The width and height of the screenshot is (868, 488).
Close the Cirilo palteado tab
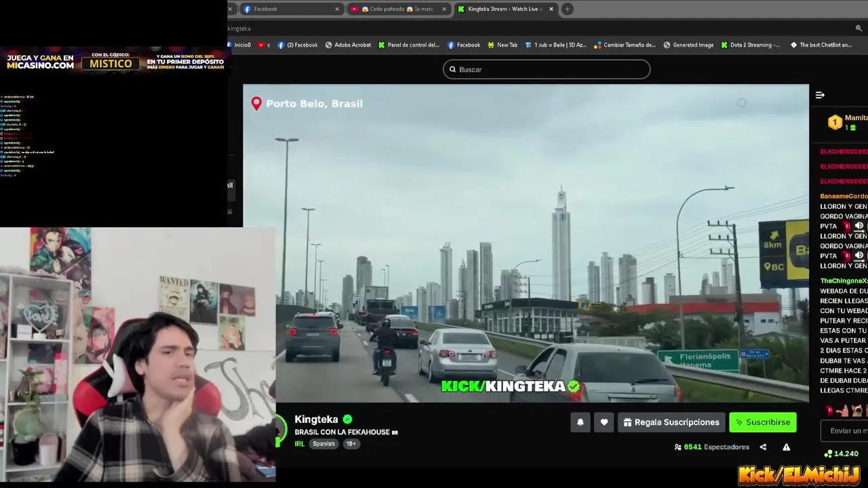(x=444, y=9)
